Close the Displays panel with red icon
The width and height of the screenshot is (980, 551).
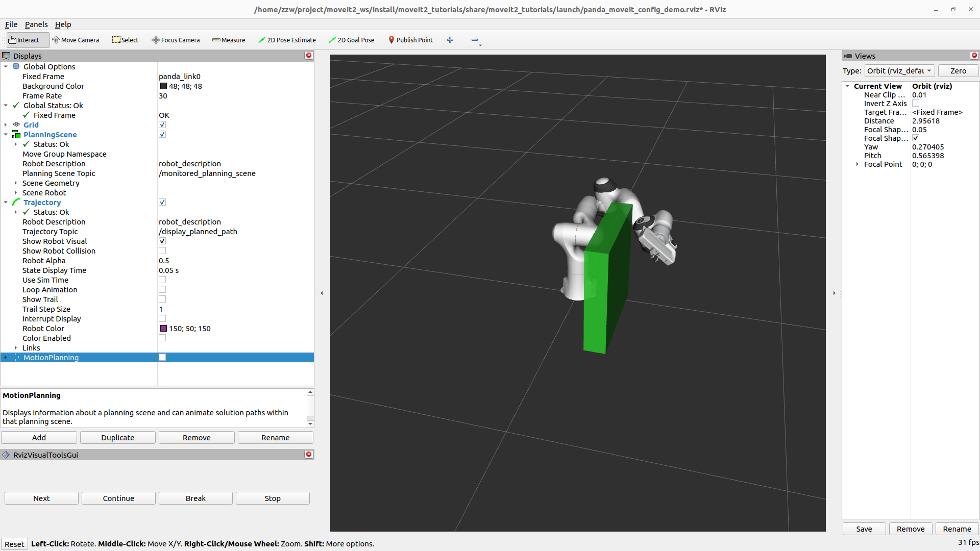click(x=309, y=56)
